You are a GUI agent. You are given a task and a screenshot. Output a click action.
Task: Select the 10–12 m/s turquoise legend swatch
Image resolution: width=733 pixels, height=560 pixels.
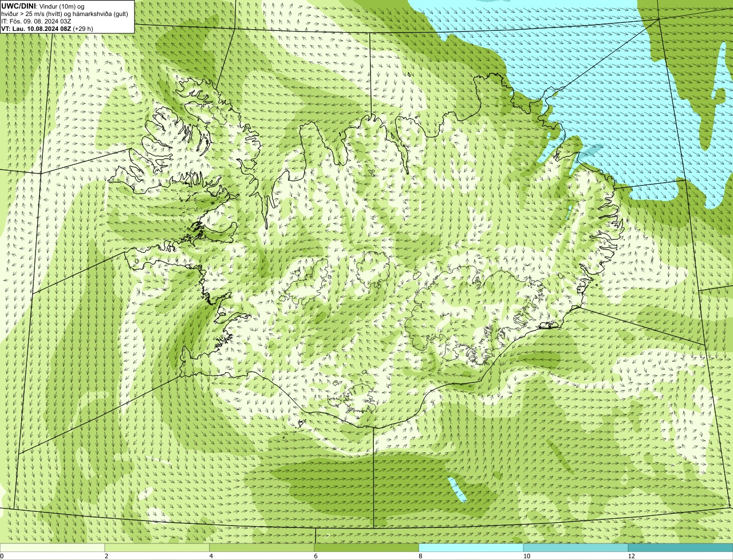576,547
